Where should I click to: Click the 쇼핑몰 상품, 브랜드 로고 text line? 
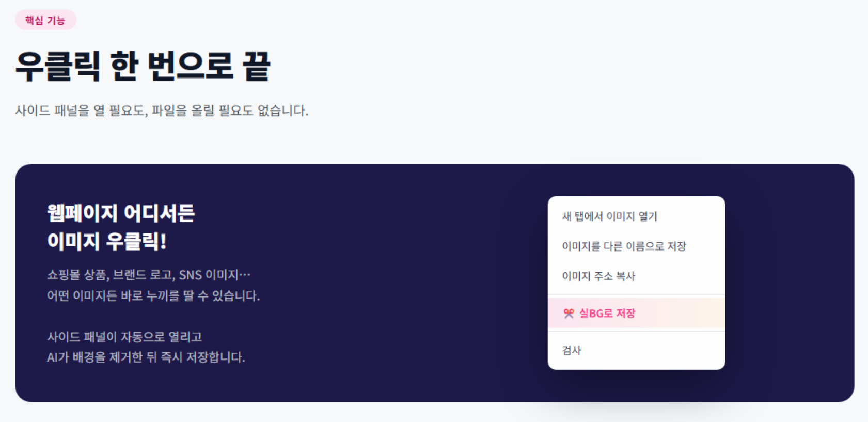coord(149,275)
